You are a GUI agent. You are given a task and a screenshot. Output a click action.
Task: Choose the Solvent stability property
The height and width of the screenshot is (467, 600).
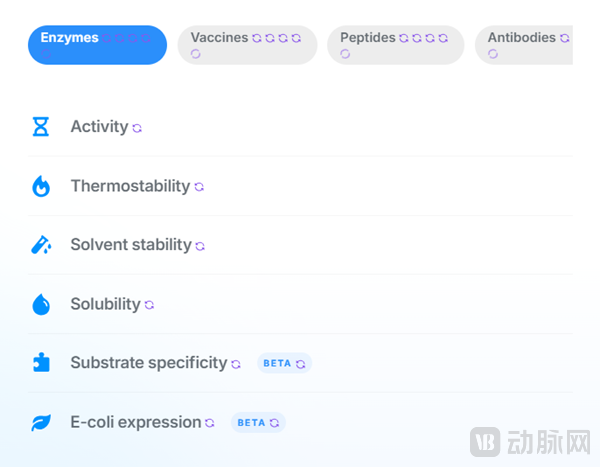tap(130, 245)
